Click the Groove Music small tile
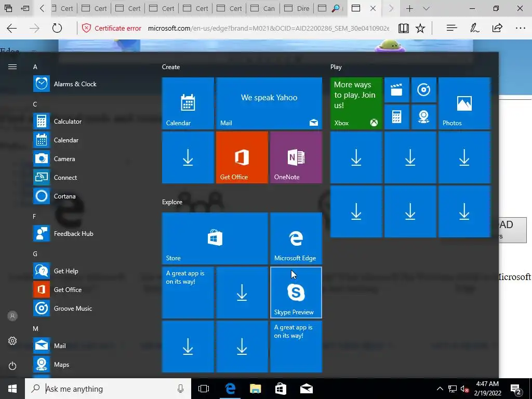The height and width of the screenshot is (399, 532). click(x=424, y=90)
